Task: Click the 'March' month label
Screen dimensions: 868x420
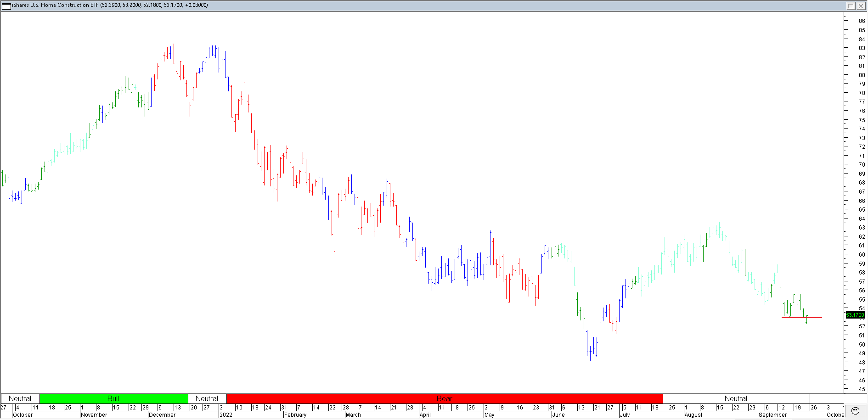Action: (x=353, y=415)
